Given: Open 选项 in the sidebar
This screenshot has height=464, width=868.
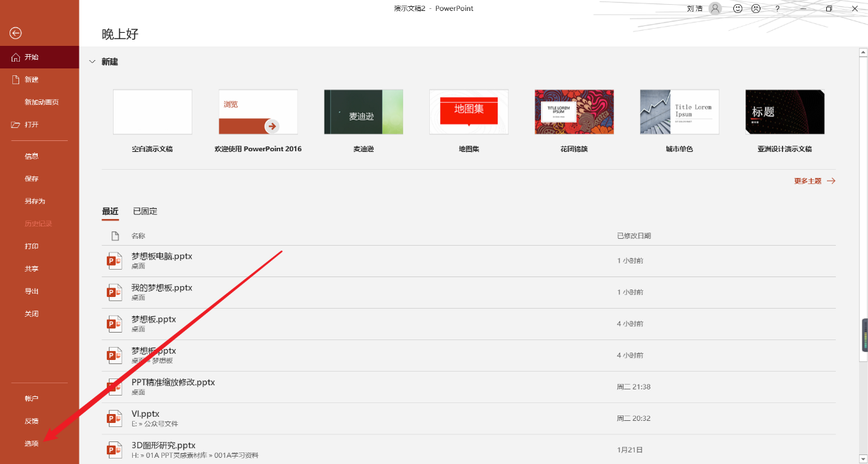Looking at the screenshot, I should coord(40,443).
